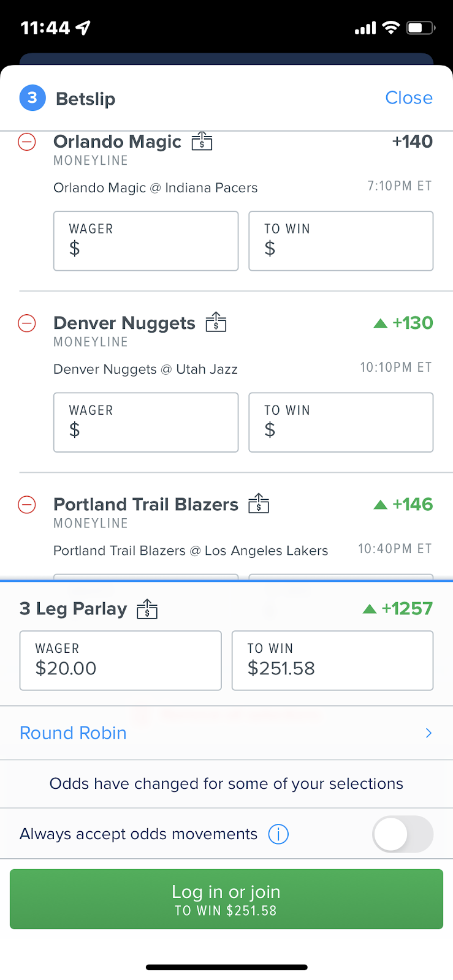
Task: Share the Denver Nuggets moneyline bet
Action: [216, 322]
